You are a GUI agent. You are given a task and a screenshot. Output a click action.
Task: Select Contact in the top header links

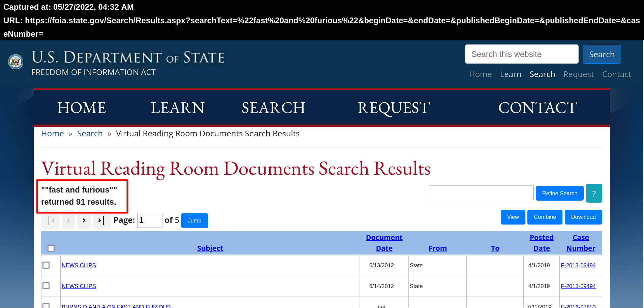(617, 74)
